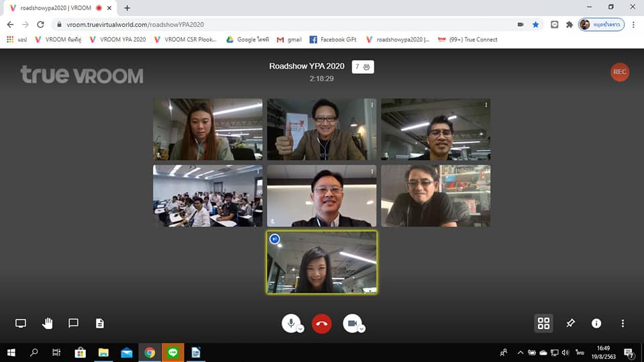Open participant count button
Screen dimensions: 644x362
[x=363, y=67]
